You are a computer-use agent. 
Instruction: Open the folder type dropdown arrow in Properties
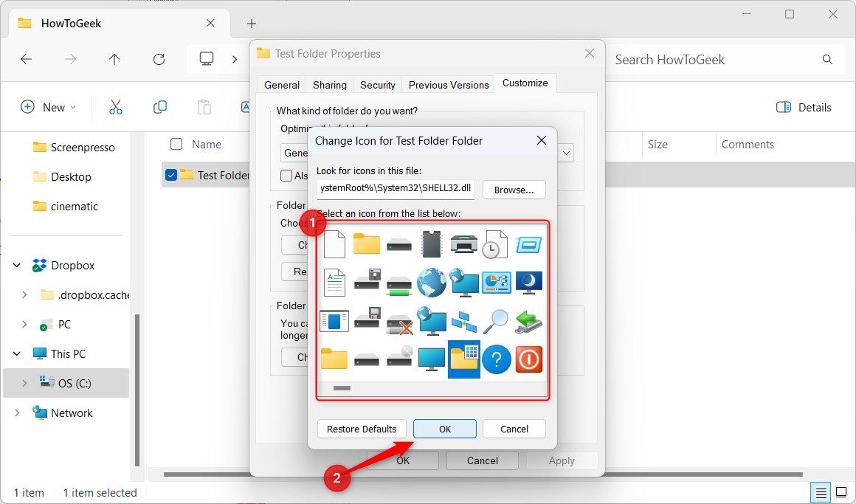tap(566, 153)
